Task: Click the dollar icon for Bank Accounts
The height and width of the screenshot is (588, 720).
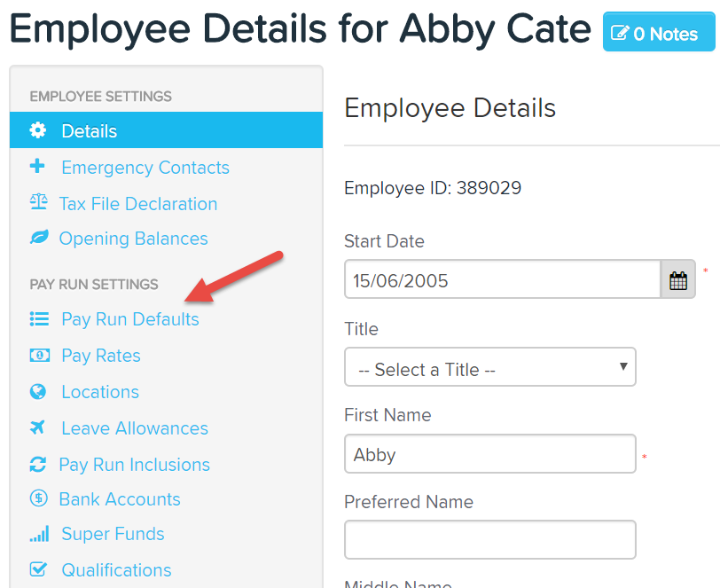Action: [x=38, y=498]
